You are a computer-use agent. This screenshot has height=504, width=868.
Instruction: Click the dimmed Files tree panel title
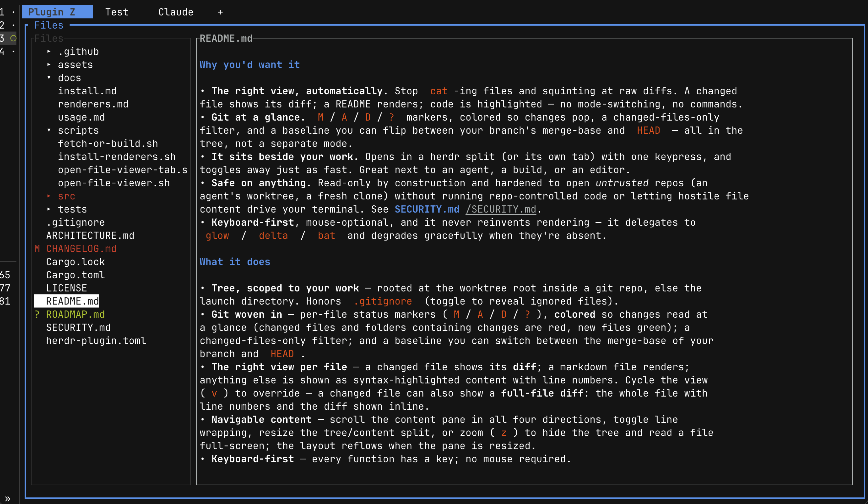click(49, 38)
